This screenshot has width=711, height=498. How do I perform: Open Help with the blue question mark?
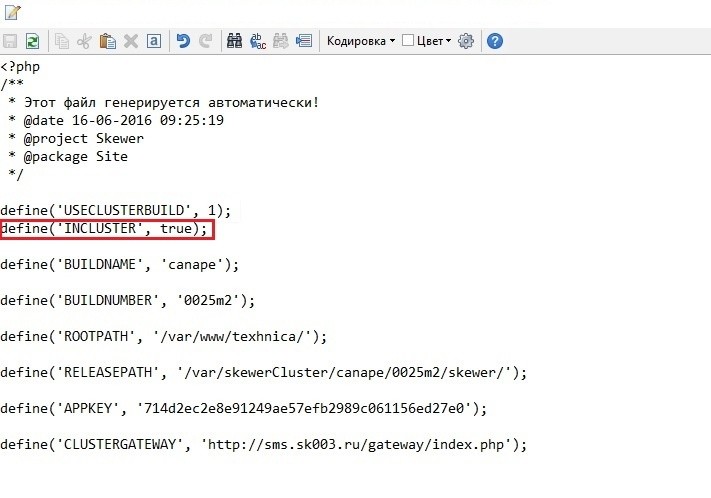point(494,41)
